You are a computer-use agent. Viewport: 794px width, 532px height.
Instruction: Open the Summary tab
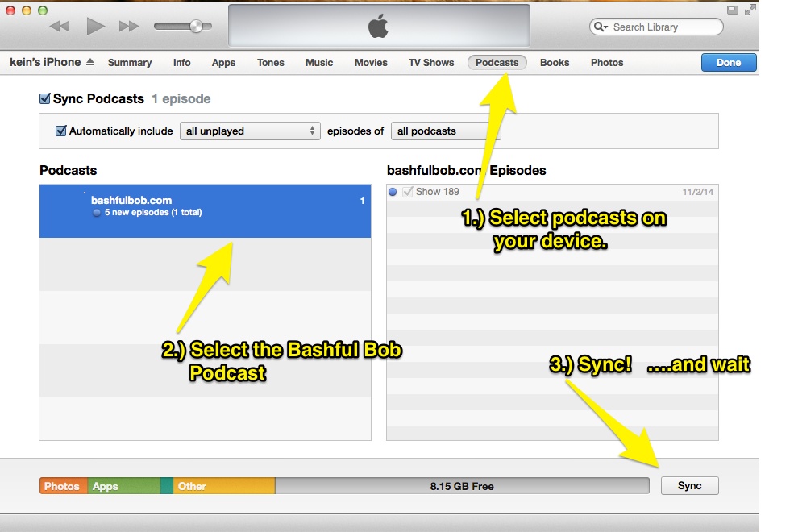130,63
